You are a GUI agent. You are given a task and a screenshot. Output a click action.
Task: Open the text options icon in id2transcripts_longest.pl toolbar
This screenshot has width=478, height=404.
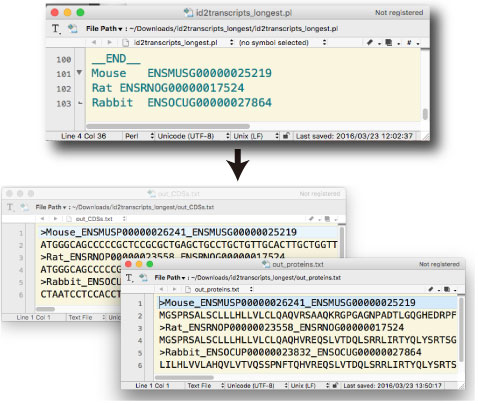point(56,29)
